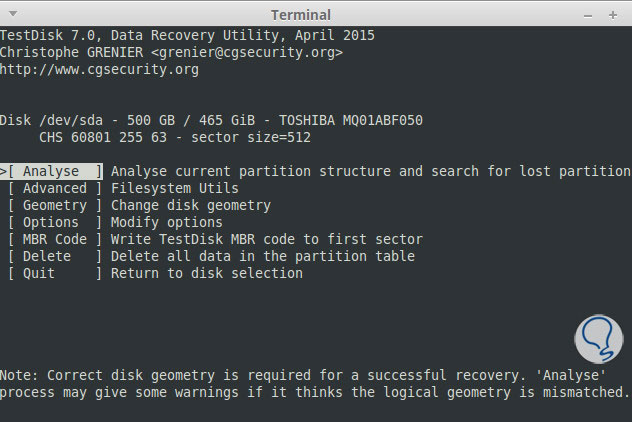Choose the [ Advanced ] menu entry

(x=54, y=188)
